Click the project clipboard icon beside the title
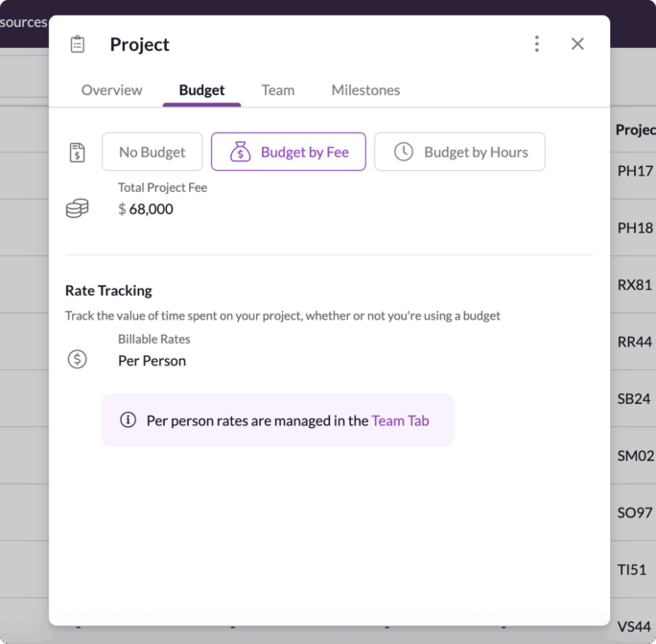Screen dimensions: 656x644 [78, 44]
